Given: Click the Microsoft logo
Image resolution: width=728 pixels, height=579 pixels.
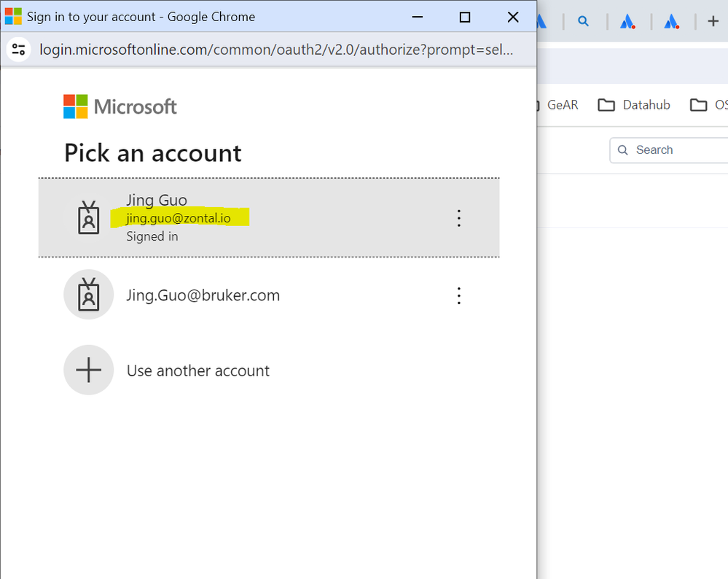Looking at the screenshot, I should coord(120,107).
